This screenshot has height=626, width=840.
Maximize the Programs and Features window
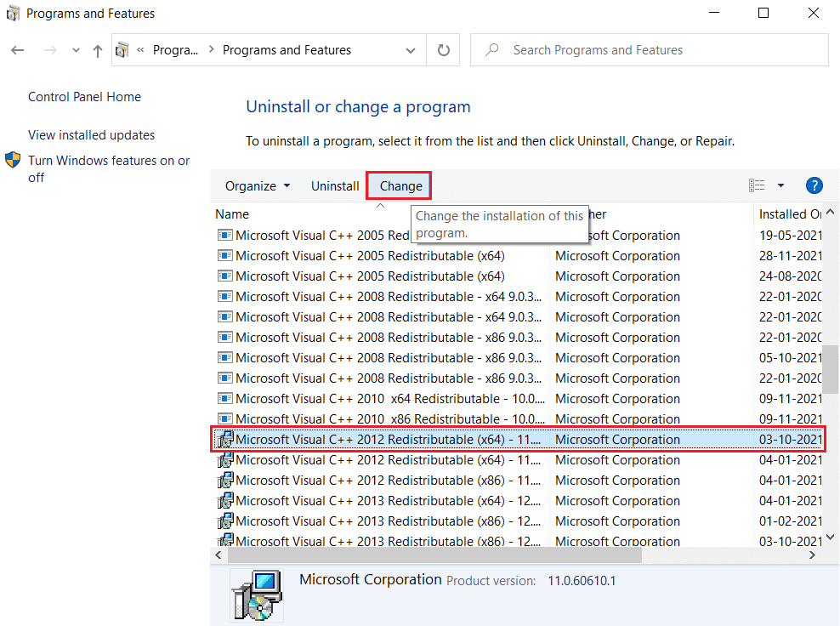coord(763,13)
